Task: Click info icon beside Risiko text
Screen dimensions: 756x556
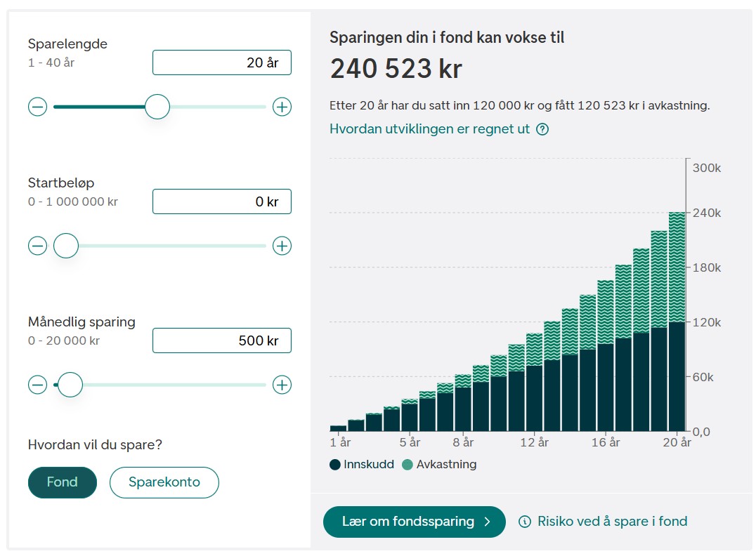Action: tap(524, 522)
